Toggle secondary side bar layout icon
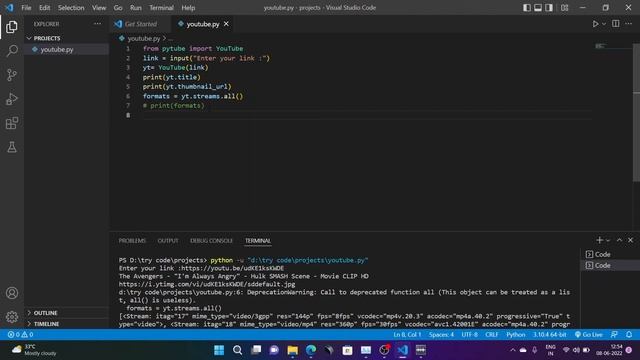This screenshot has height=360, width=640. [x=549, y=8]
